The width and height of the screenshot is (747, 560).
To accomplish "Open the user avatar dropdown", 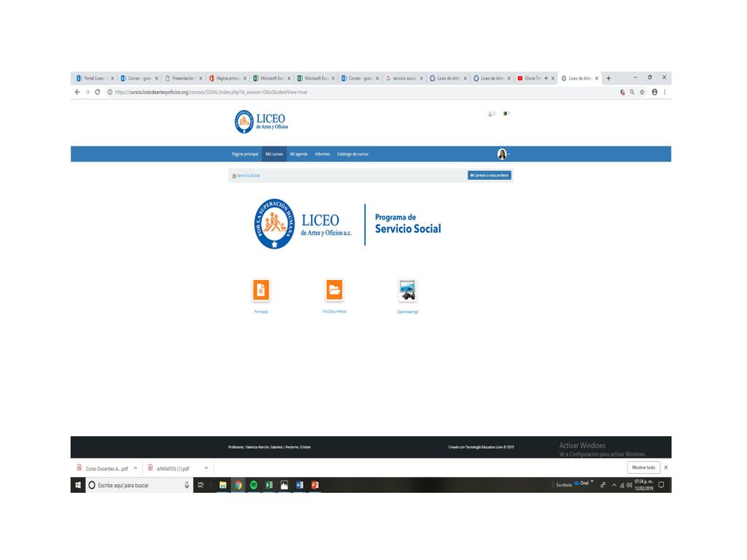I will tap(503, 154).
